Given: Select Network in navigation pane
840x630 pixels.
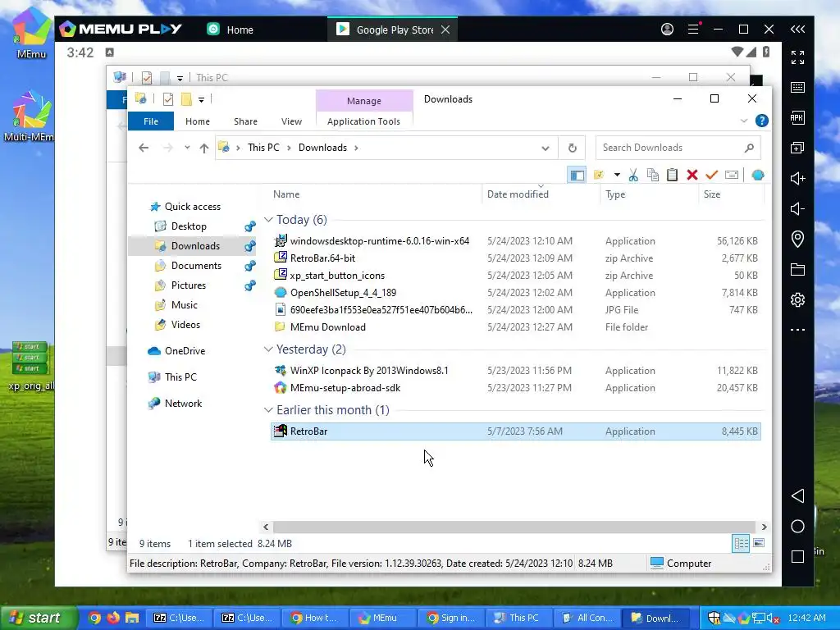Looking at the screenshot, I should click(183, 404).
